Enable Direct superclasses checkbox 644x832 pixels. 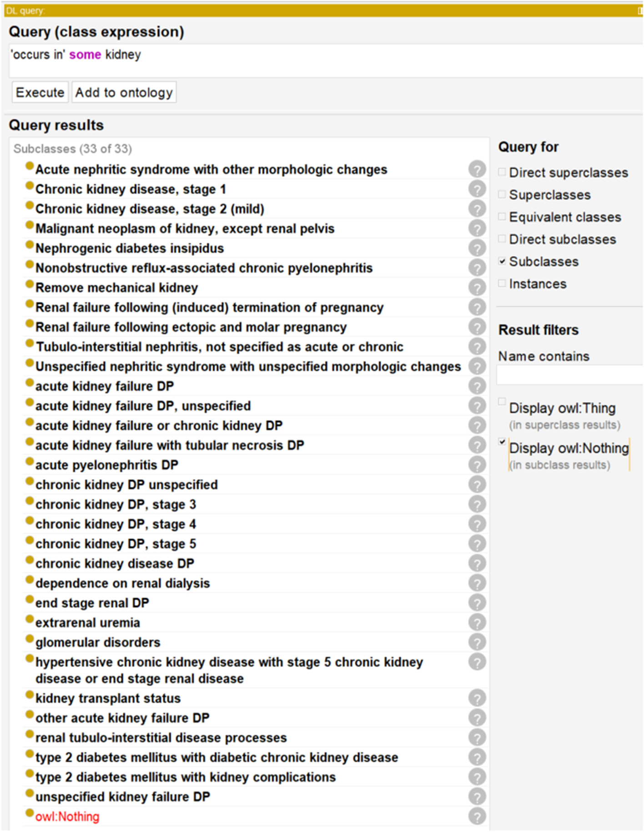coord(502,172)
